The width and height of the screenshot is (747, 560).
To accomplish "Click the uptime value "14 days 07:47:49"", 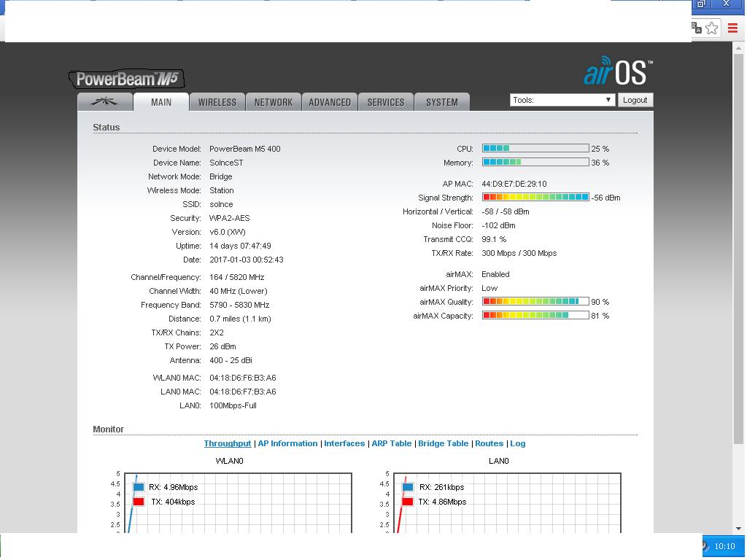I will pyautogui.click(x=240, y=246).
